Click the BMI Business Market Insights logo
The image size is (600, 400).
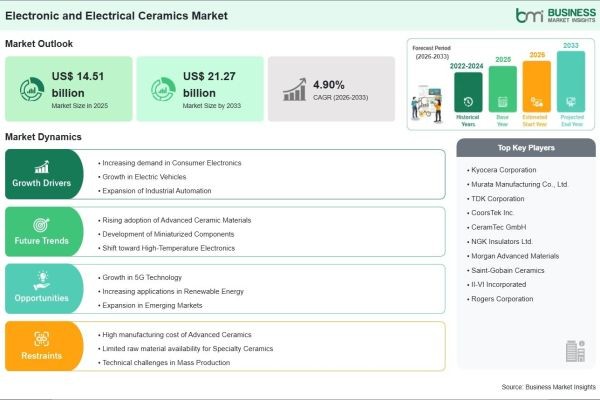[556, 15]
